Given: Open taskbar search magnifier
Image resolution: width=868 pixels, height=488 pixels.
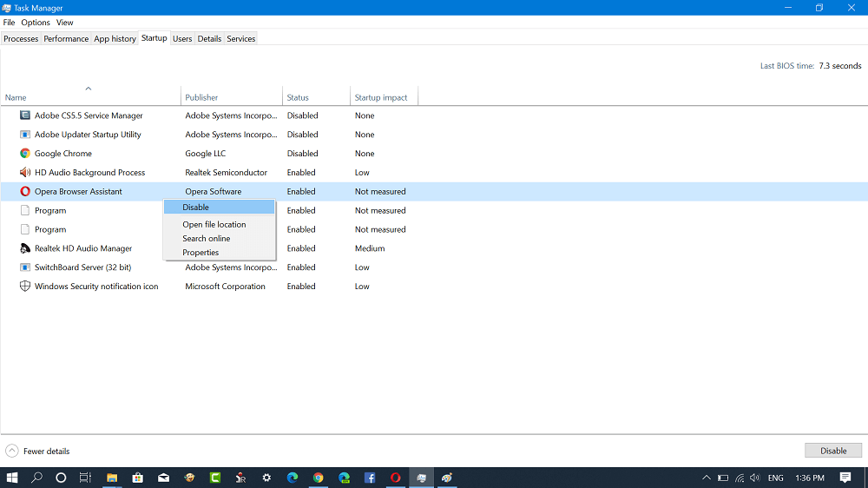Looking at the screenshot, I should (36, 478).
